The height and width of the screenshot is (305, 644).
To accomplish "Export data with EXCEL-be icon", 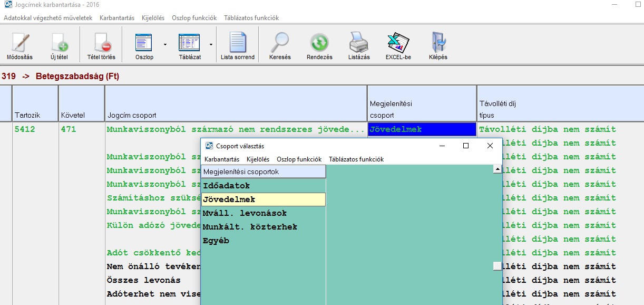I will [x=398, y=42].
